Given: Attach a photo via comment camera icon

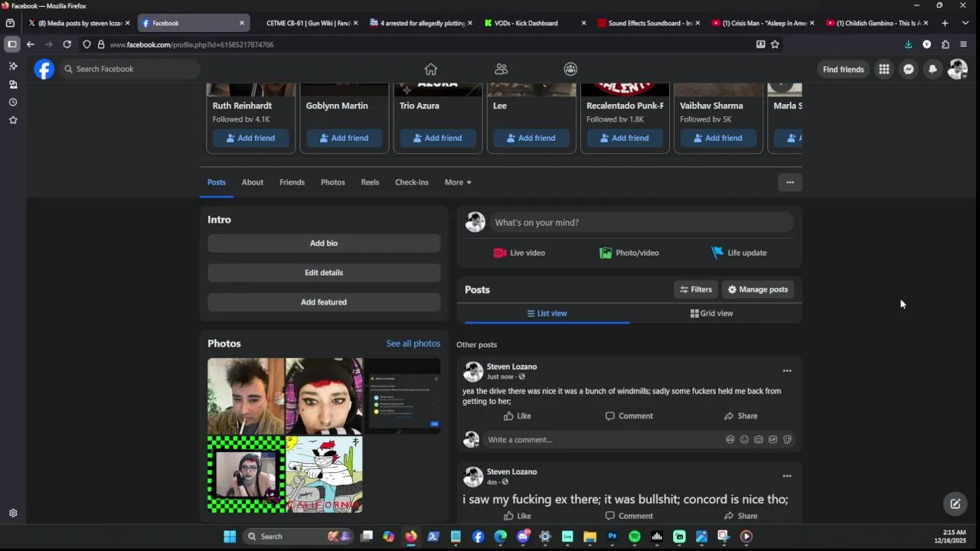Looking at the screenshot, I should tap(759, 440).
